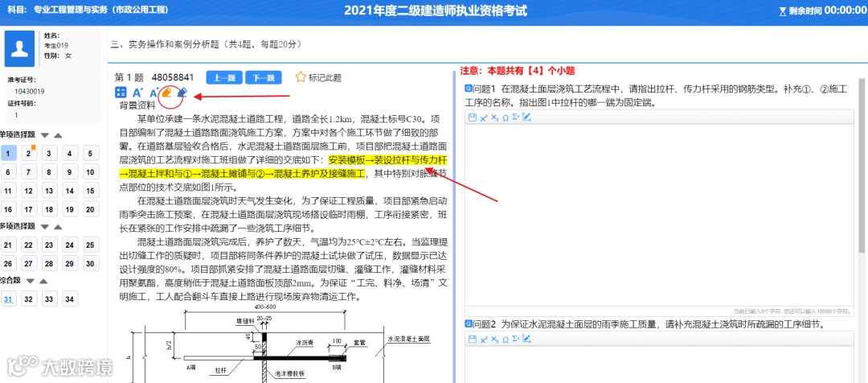Click the red 注意：本题共有【4】个小题 notice

[x=518, y=71]
